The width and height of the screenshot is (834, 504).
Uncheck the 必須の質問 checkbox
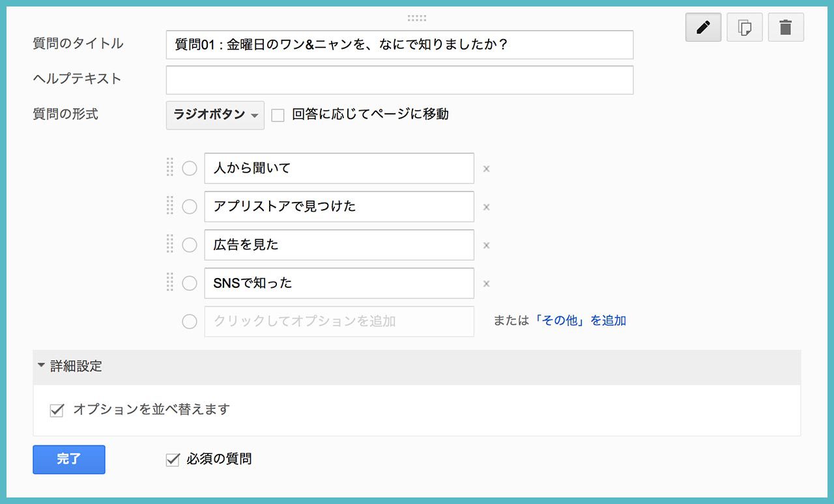pos(173,460)
